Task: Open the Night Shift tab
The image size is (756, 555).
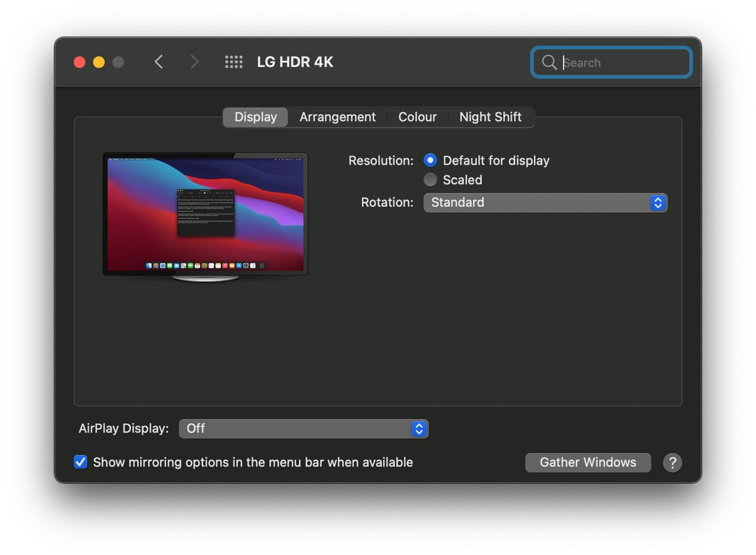Action: point(490,117)
